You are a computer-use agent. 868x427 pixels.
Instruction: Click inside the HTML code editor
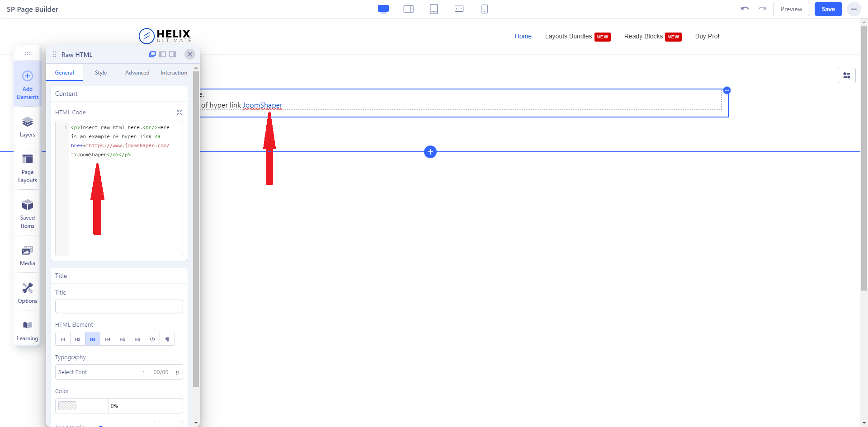click(119, 188)
